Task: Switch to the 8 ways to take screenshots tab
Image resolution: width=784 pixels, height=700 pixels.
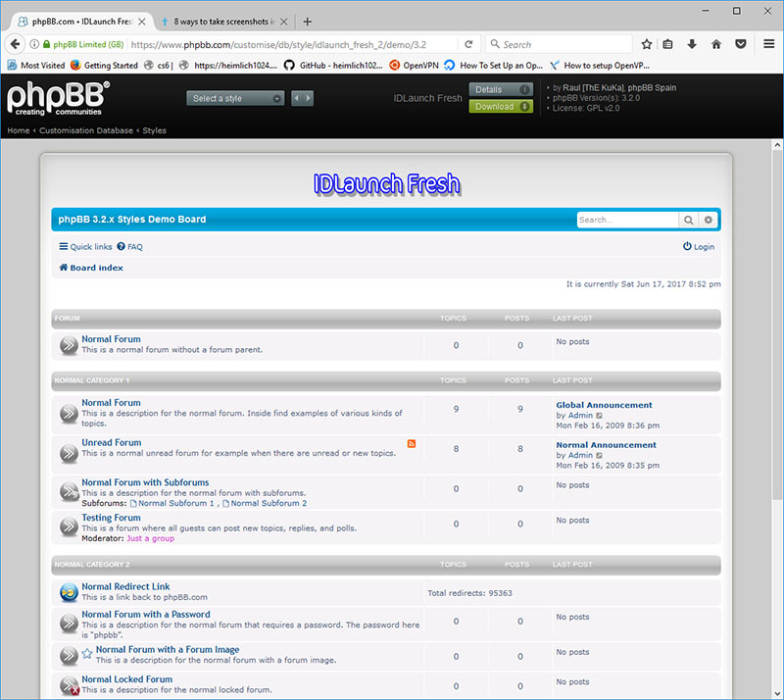Action: tap(223, 22)
